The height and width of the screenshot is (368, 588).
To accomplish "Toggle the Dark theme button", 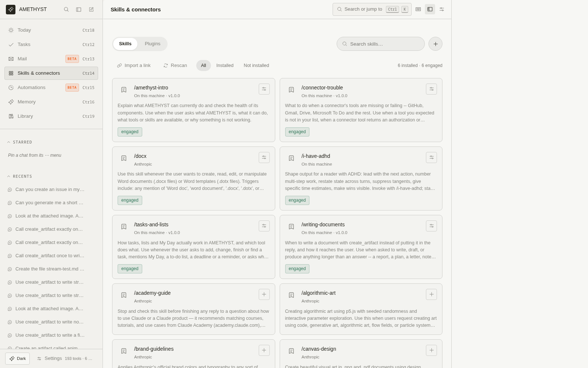I will tap(18, 358).
